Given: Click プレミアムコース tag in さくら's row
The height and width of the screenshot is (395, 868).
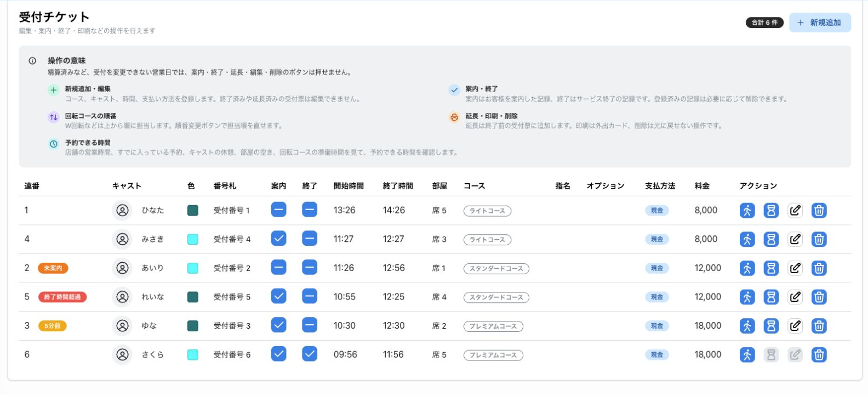Looking at the screenshot, I should [493, 356].
